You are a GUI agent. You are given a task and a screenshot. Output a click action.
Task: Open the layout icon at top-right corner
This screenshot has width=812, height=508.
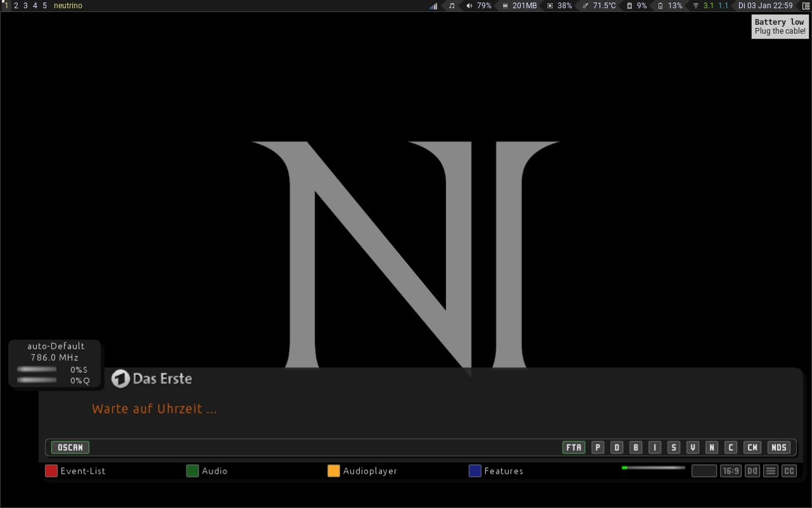pyautogui.click(x=806, y=6)
